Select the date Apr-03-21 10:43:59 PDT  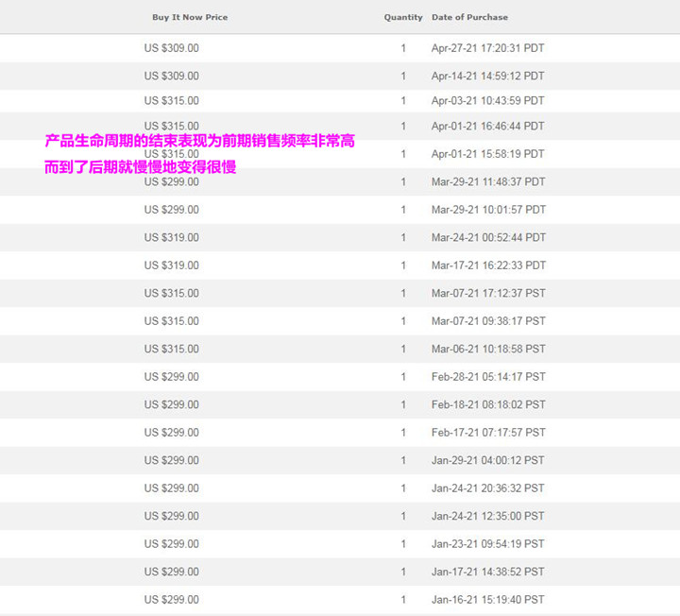(488, 101)
